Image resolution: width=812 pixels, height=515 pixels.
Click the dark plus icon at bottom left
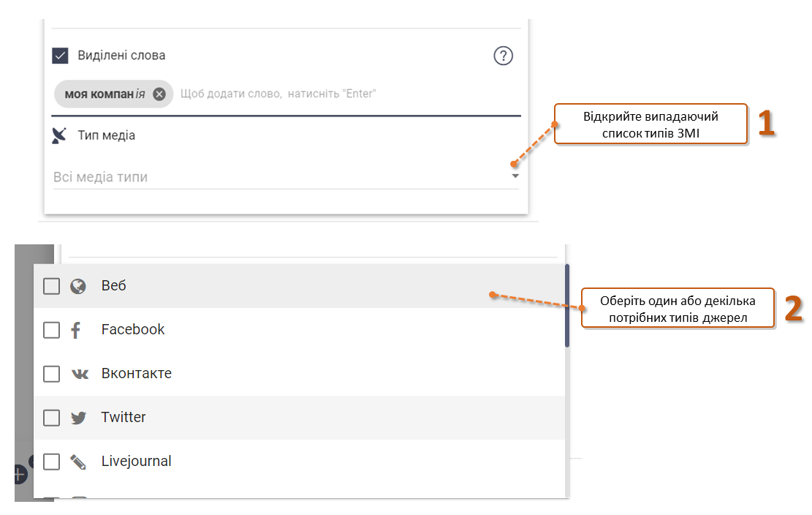click(19, 474)
